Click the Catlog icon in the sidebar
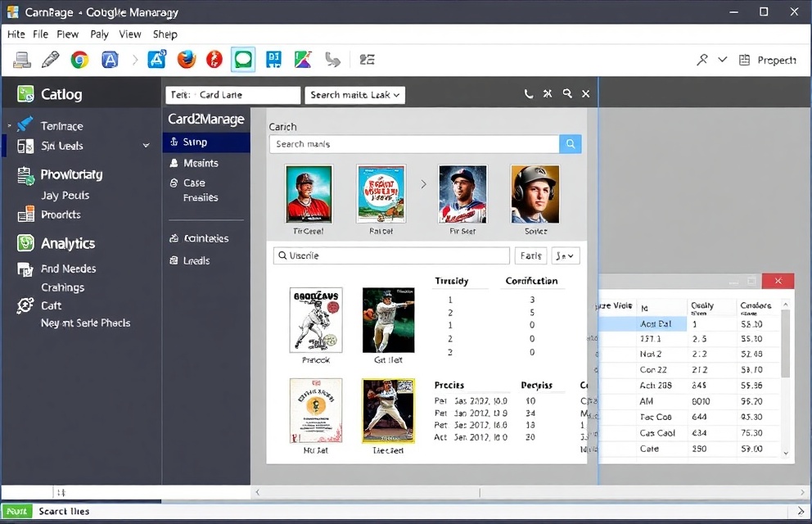The image size is (812, 524). tap(25, 94)
